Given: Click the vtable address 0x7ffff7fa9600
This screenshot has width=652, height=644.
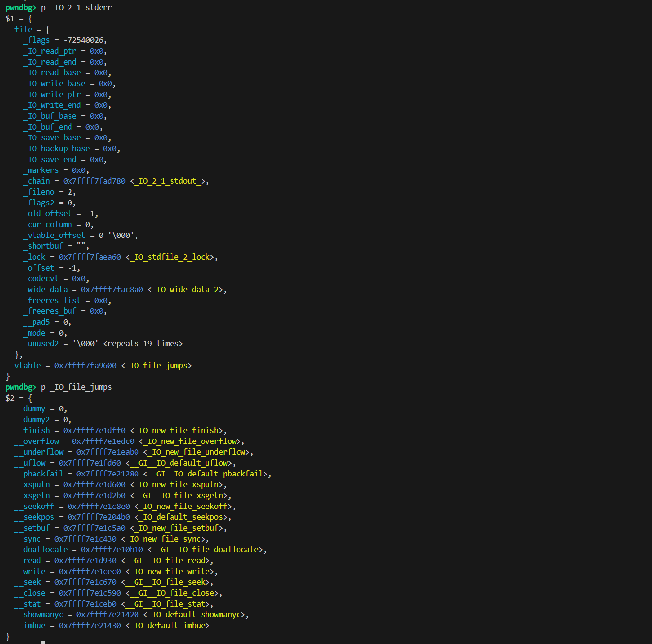Looking at the screenshot, I should click(x=85, y=366).
